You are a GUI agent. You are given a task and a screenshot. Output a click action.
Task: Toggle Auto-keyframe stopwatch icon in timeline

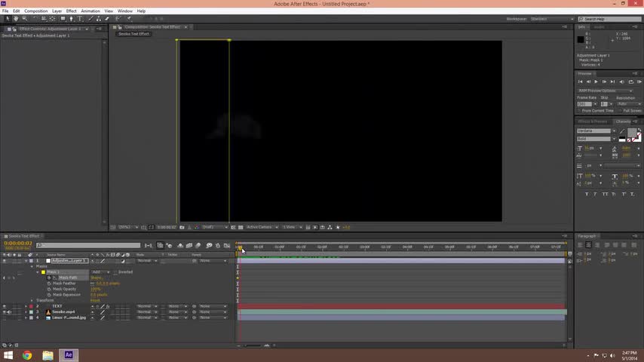[218, 245]
